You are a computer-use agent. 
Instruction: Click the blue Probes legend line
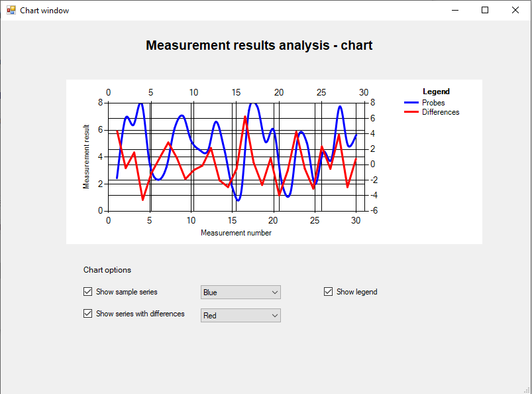tap(411, 103)
